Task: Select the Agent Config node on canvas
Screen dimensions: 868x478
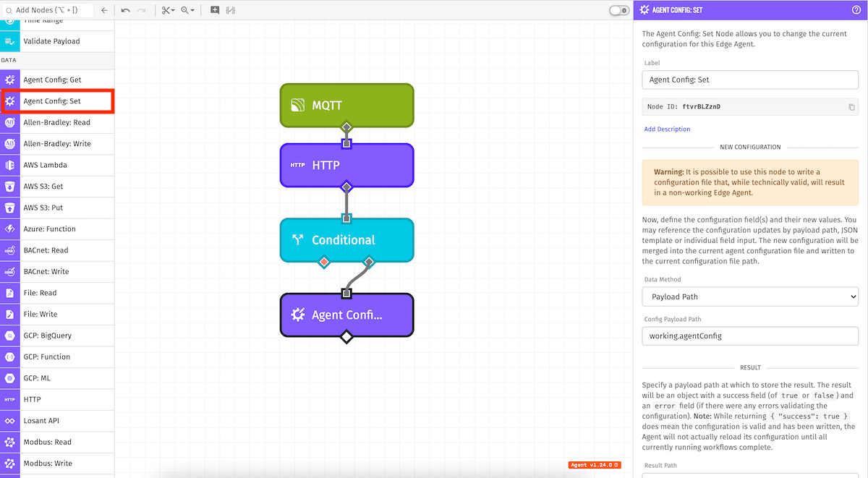Action: pyautogui.click(x=346, y=315)
